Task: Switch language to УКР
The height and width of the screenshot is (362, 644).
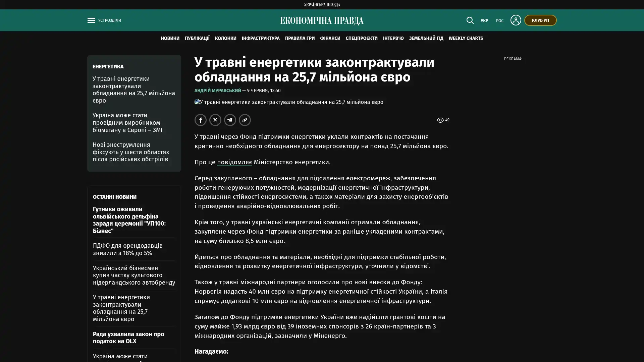Action: [484, 21]
